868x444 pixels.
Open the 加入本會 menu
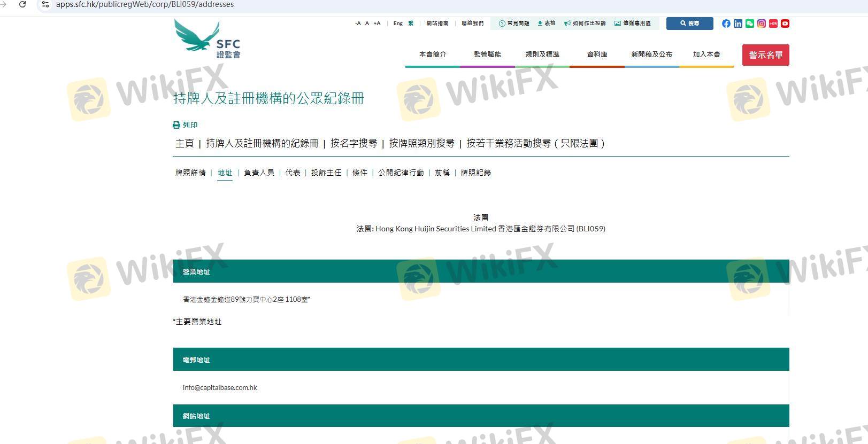pyautogui.click(x=706, y=54)
